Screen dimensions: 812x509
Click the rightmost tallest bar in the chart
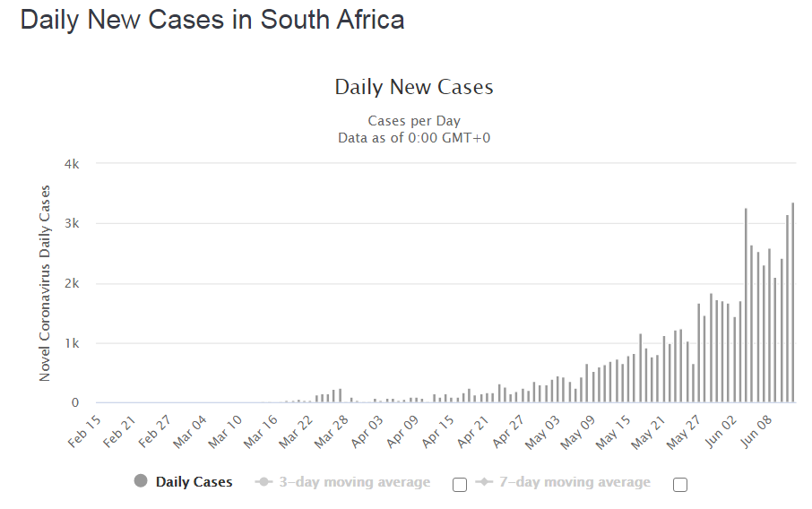click(x=793, y=303)
